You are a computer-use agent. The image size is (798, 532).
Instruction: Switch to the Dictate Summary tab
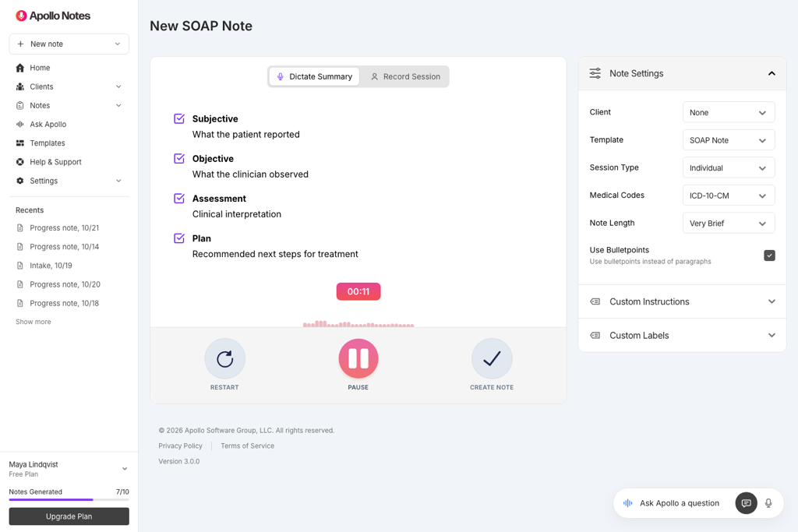tap(315, 77)
